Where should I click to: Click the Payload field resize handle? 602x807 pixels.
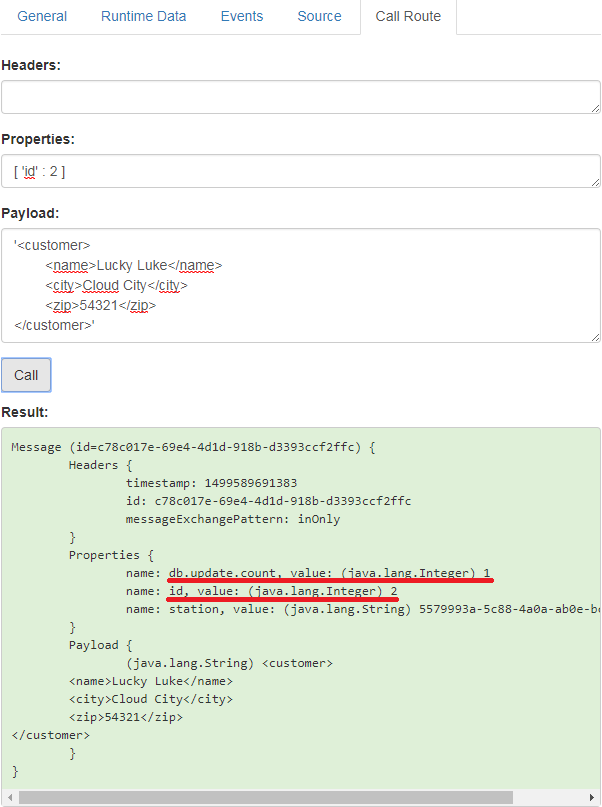(x=595, y=337)
